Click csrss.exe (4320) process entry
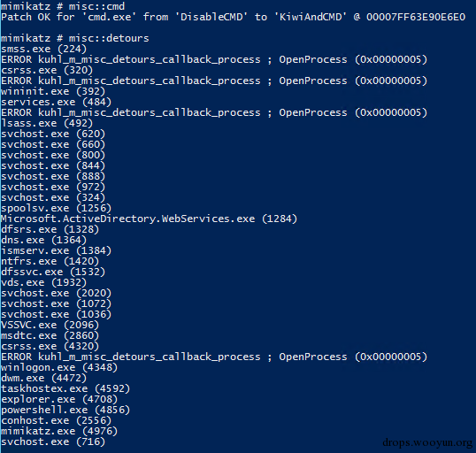 (50, 347)
